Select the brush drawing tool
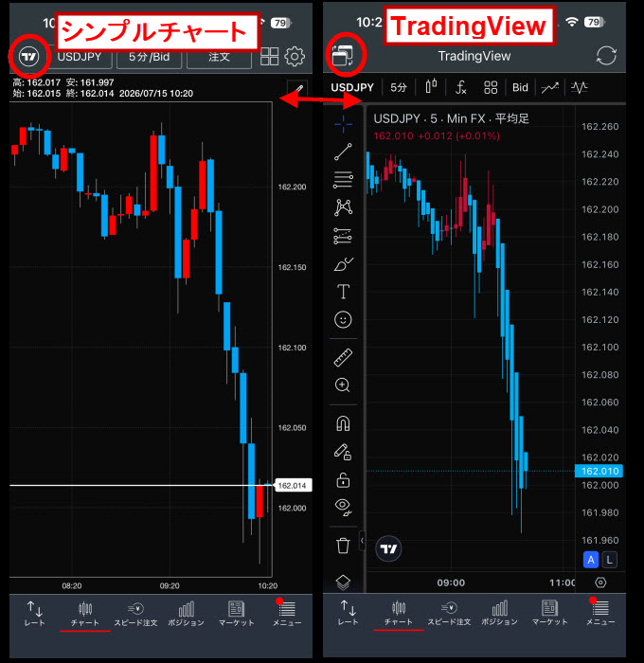Screen dimensions: 644x663 pos(343,264)
